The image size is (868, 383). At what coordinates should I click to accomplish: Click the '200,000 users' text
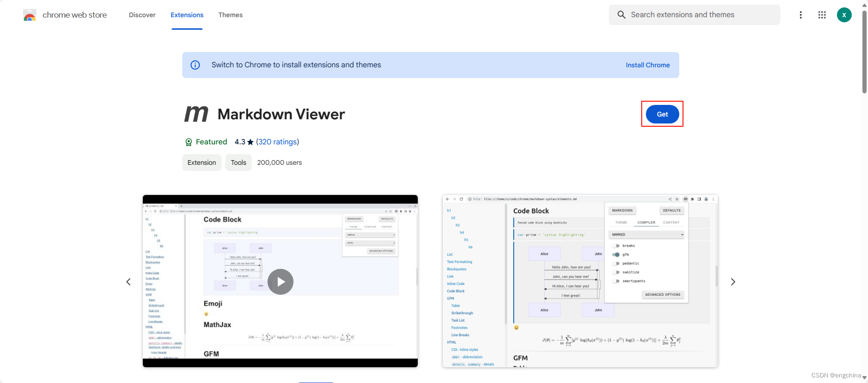pyautogui.click(x=280, y=162)
